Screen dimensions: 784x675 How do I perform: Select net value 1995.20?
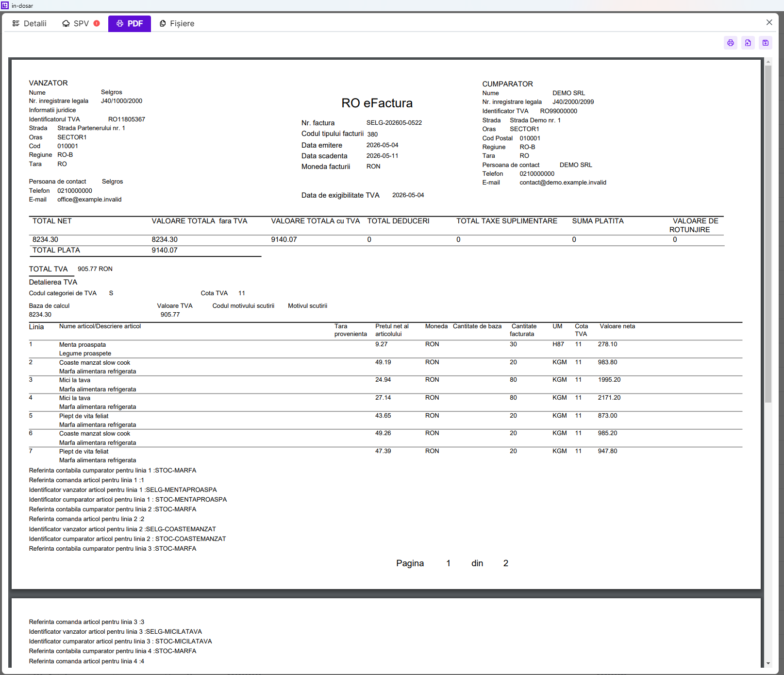point(609,380)
